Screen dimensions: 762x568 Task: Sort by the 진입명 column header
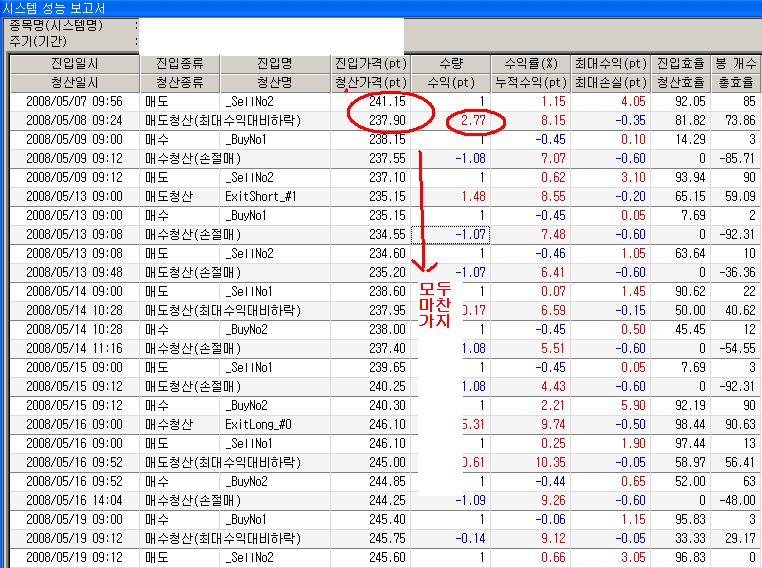[x=275, y=63]
